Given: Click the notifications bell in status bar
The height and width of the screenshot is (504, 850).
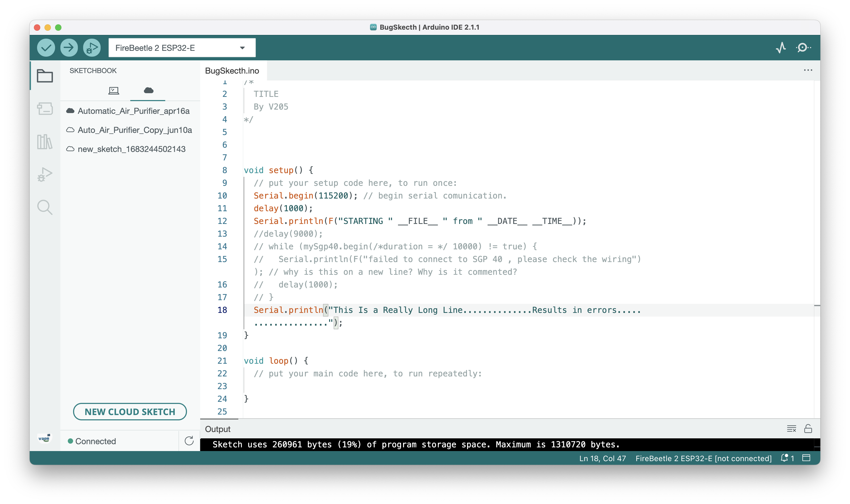Looking at the screenshot, I should pyautogui.click(x=784, y=458).
